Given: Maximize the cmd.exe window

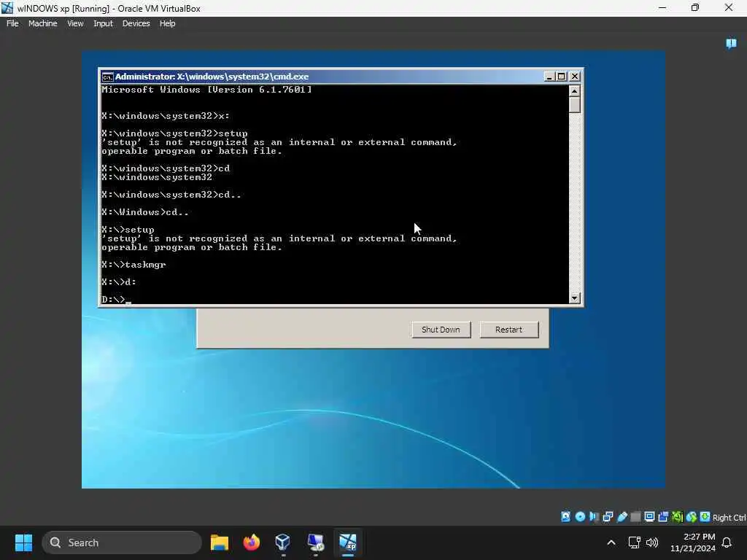Looking at the screenshot, I should click(x=562, y=76).
